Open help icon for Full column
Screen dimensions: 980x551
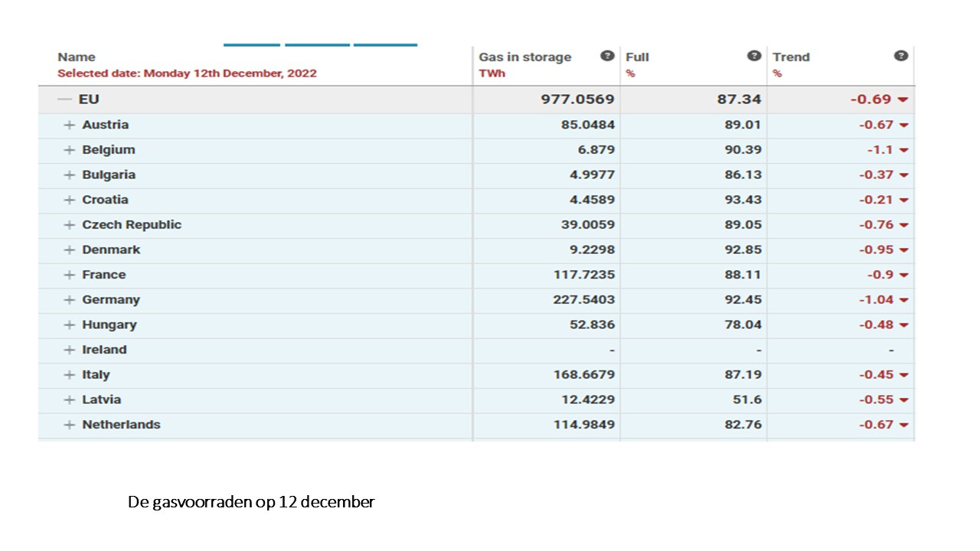coord(754,56)
